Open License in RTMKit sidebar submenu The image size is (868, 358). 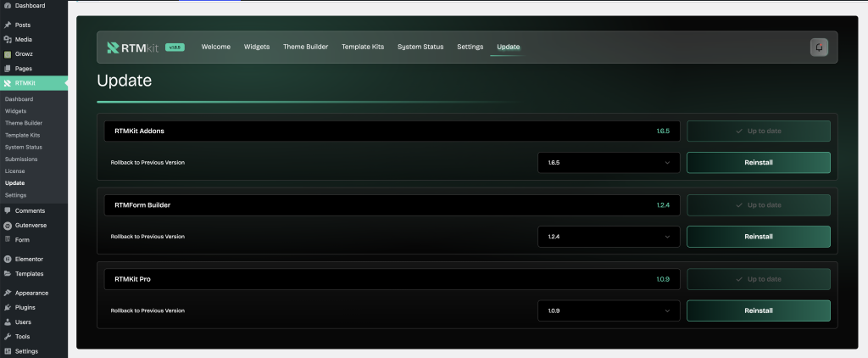(x=14, y=171)
